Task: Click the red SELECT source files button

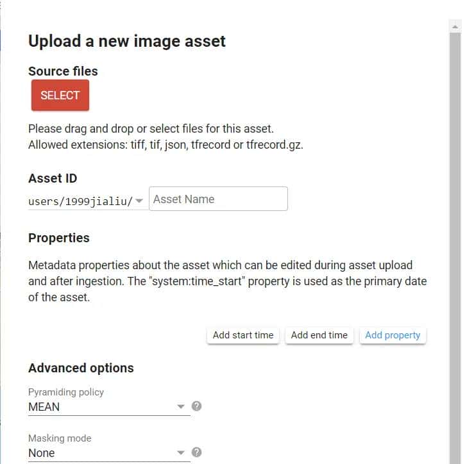Action: pyautogui.click(x=60, y=95)
